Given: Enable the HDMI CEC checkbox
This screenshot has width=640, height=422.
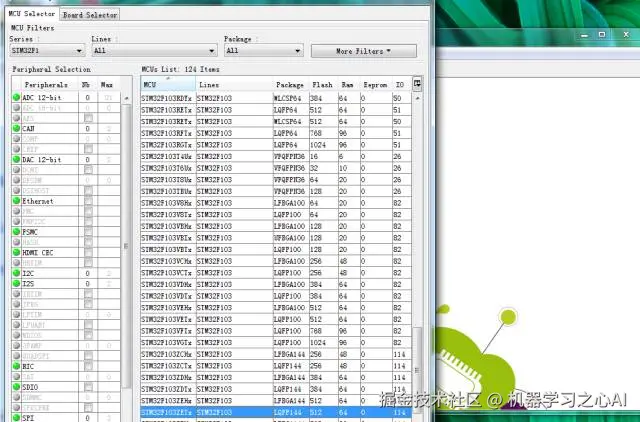Looking at the screenshot, I should [88, 253].
